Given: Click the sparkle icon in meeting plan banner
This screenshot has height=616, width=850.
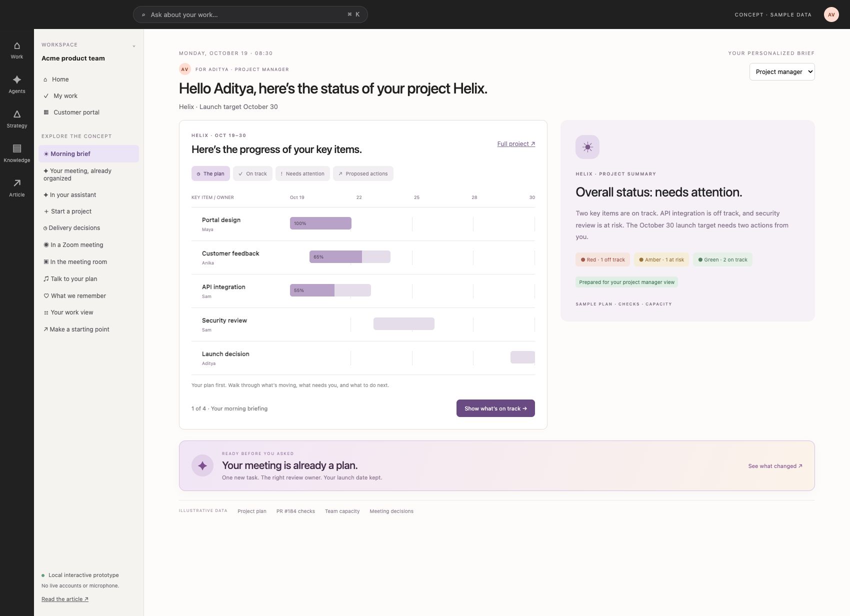Looking at the screenshot, I should click(x=202, y=465).
